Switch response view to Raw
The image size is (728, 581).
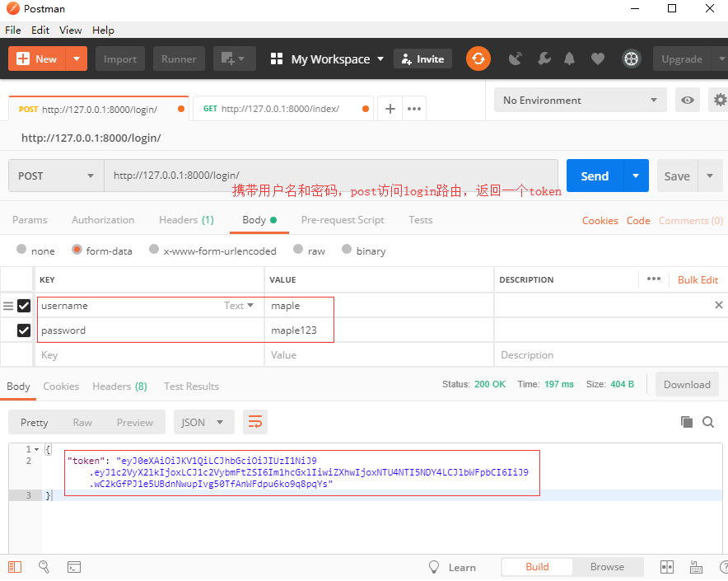point(82,422)
